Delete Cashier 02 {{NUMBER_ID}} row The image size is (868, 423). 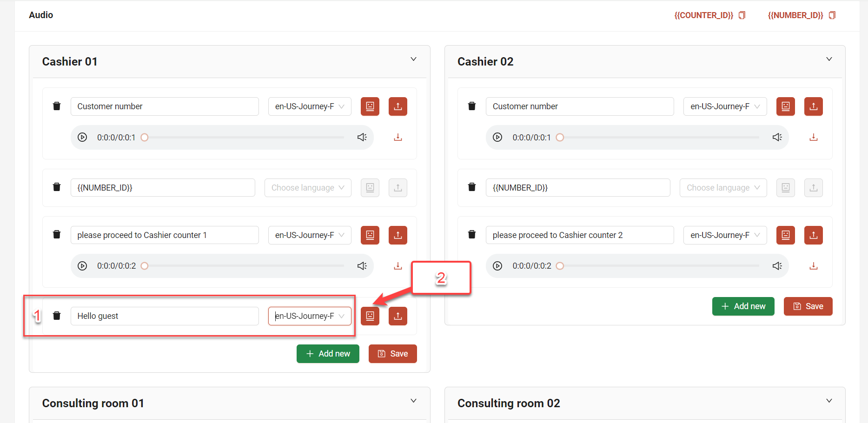coord(472,187)
